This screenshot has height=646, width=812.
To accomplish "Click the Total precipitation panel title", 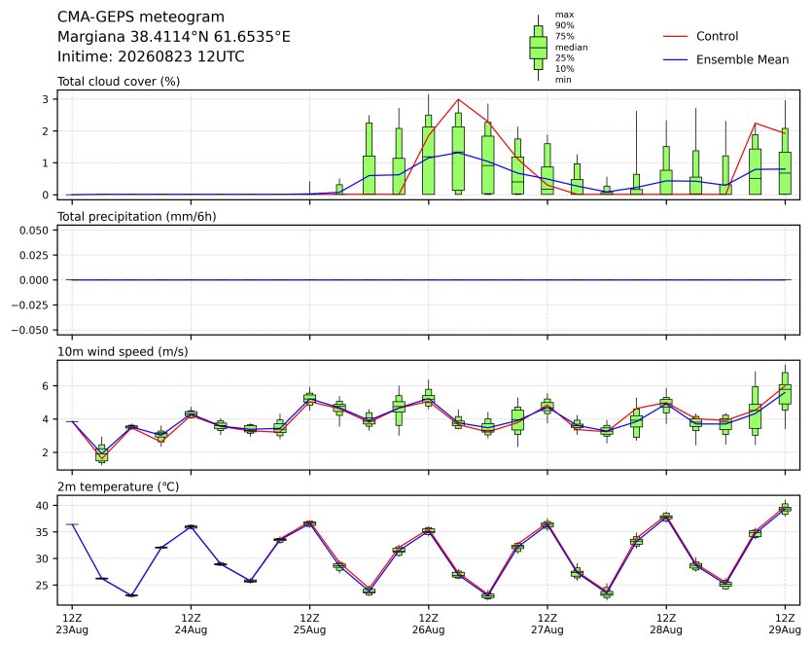I will click(x=137, y=217).
